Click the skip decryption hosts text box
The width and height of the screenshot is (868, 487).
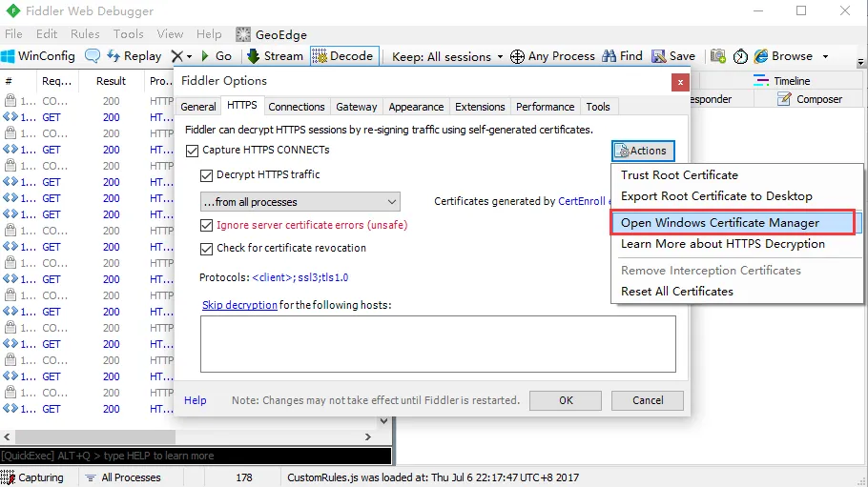pos(438,344)
